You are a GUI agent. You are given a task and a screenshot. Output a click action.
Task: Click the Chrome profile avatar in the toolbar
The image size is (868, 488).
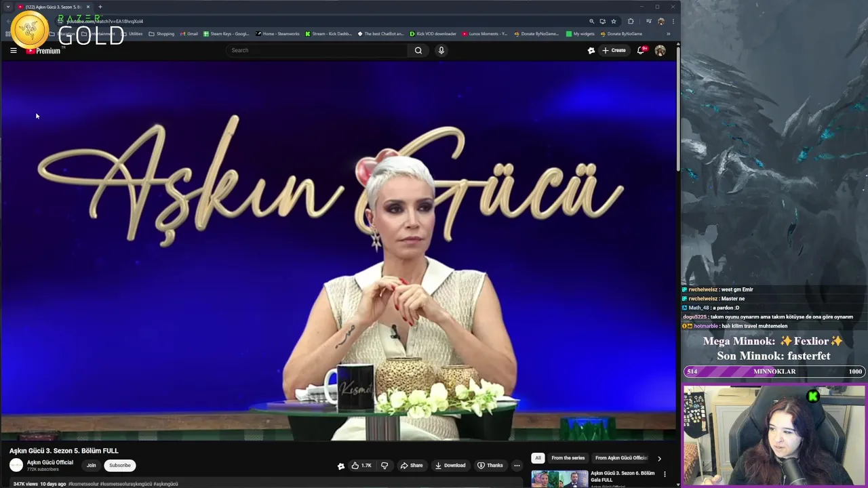pos(661,21)
